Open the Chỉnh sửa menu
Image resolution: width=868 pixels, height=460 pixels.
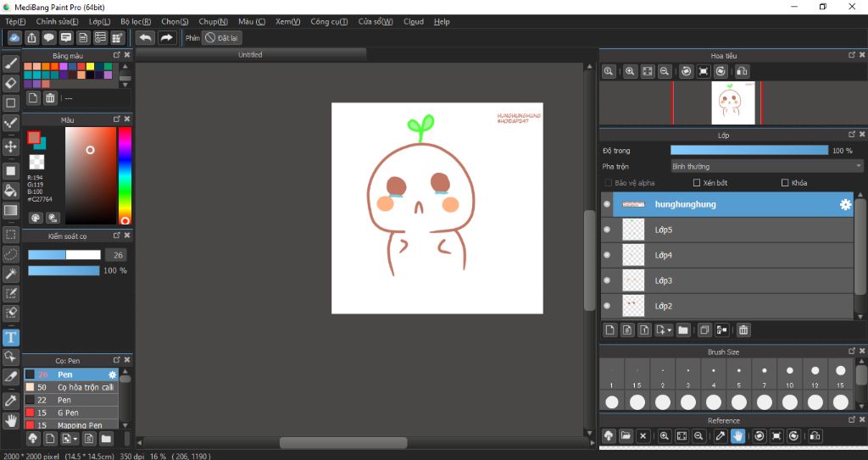[57, 21]
